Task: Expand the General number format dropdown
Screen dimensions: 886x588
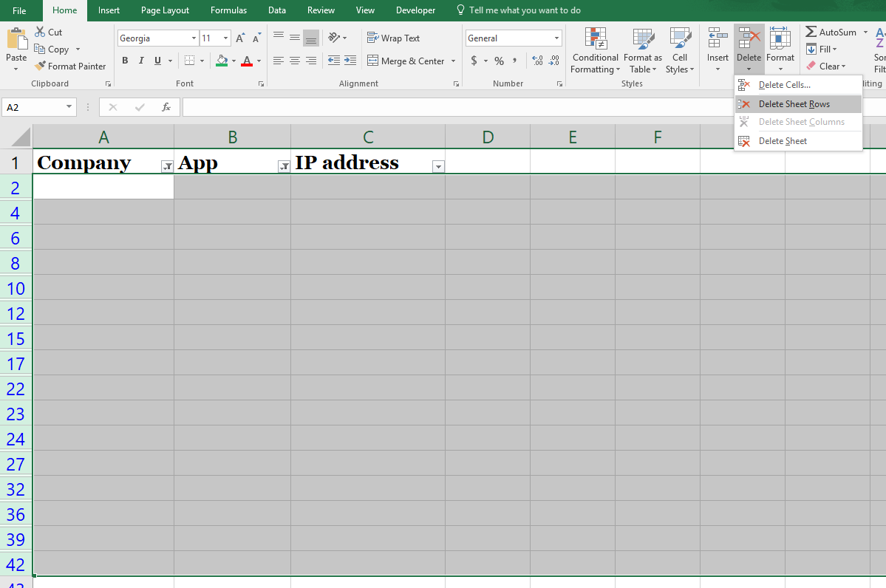Action: click(x=556, y=38)
